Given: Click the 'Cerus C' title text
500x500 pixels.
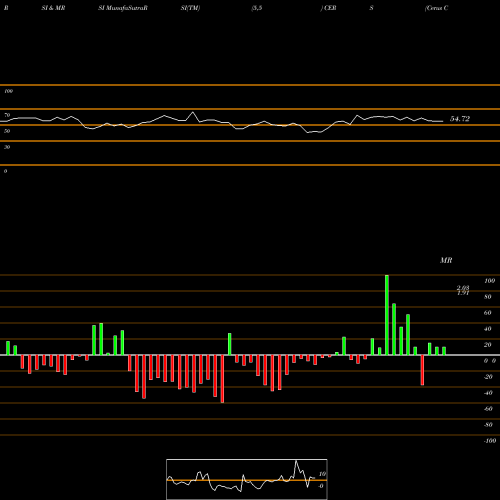Looking at the screenshot, I should pyautogui.click(x=437, y=8).
